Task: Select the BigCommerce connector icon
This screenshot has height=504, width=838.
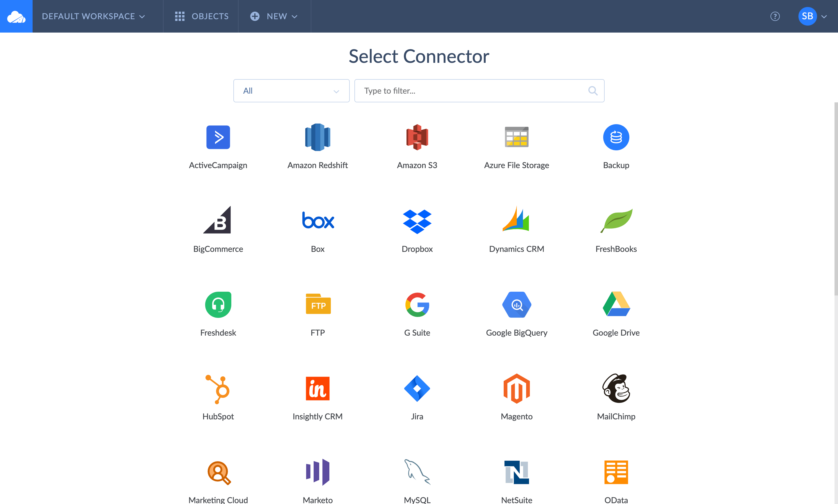Action: point(217,220)
